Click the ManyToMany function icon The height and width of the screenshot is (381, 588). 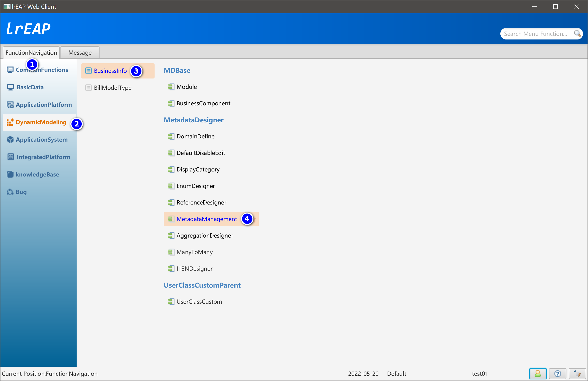(x=171, y=252)
